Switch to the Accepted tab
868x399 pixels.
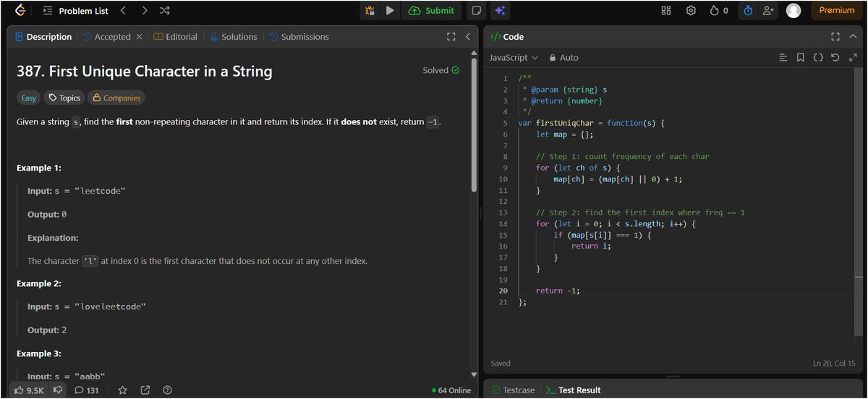107,37
